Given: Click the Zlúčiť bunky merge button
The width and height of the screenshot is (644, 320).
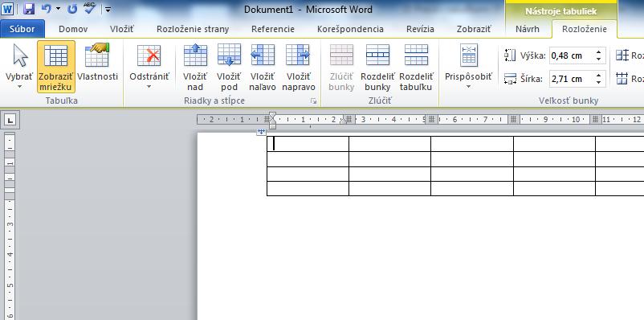Looking at the screenshot, I should coord(341,67).
